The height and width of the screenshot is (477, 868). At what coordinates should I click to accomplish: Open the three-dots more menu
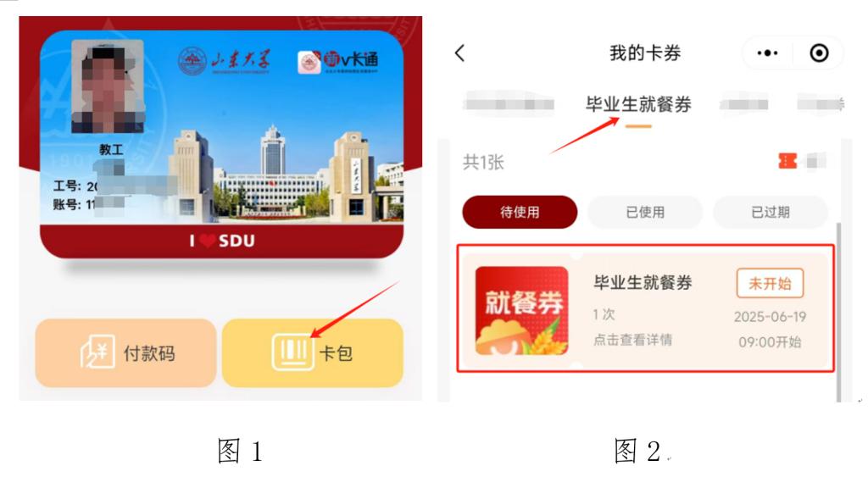[x=767, y=53]
